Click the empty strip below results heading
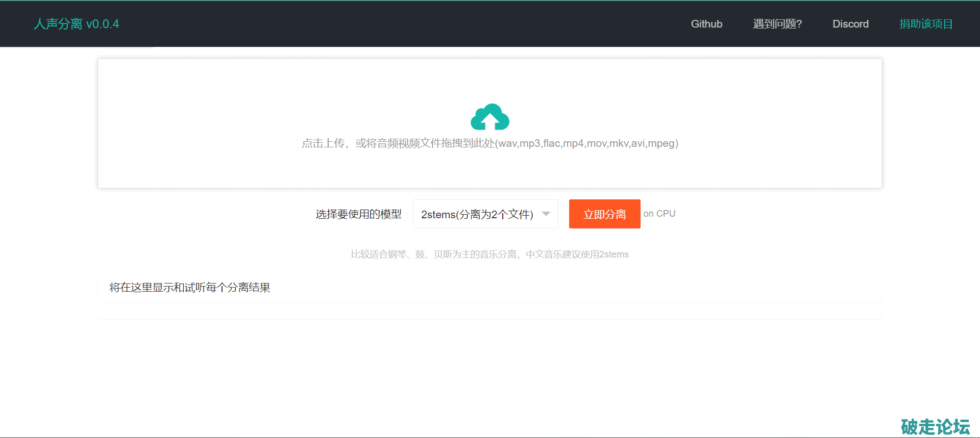Viewport: 980px width, 438px height. [x=489, y=312]
